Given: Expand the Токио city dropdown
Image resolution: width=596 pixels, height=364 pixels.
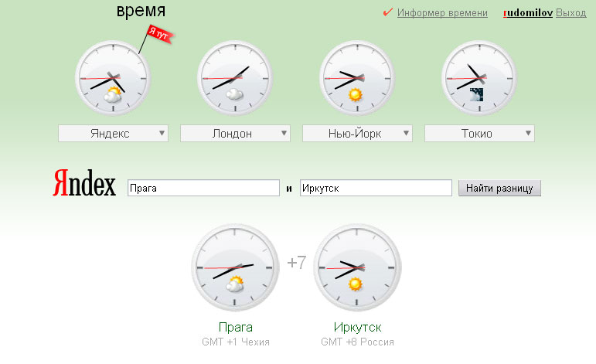Looking at the screenshot, I should [x=479, y=134].
